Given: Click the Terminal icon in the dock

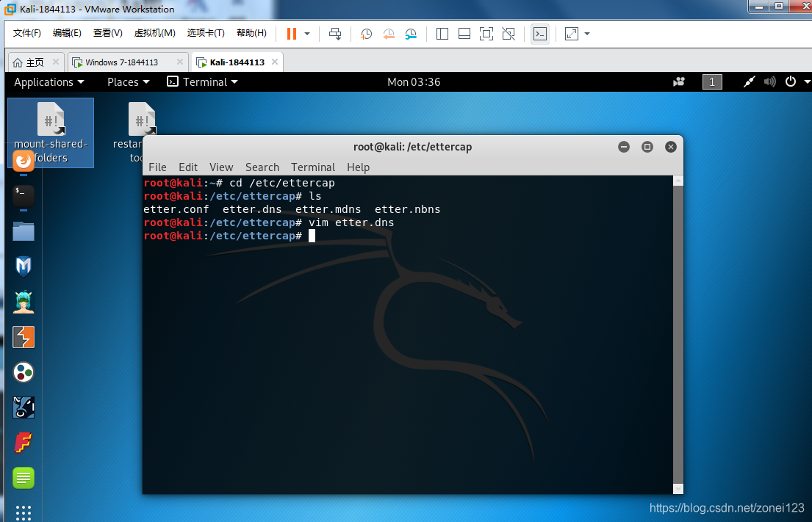Looking at the screenshot, I should [24, 195].
